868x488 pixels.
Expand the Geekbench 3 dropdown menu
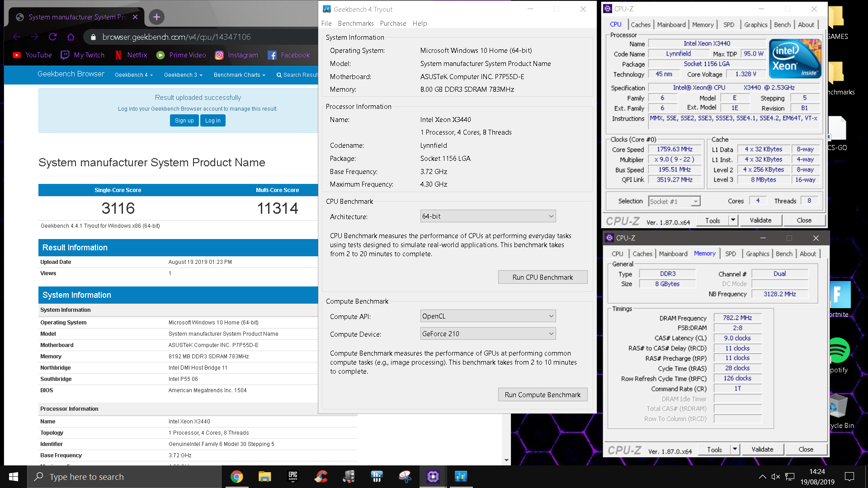pyautogui.click(x=183, y=75)
